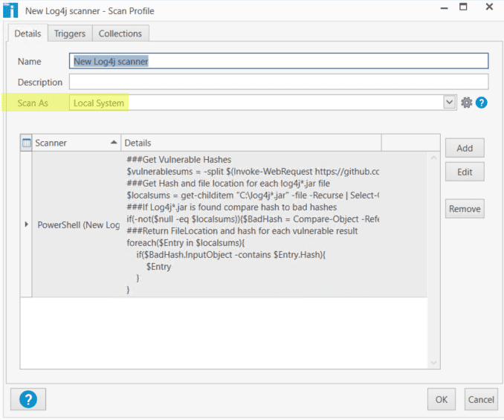Click the Details column header in grid
The image size is (504, 420).
point(251,143)
